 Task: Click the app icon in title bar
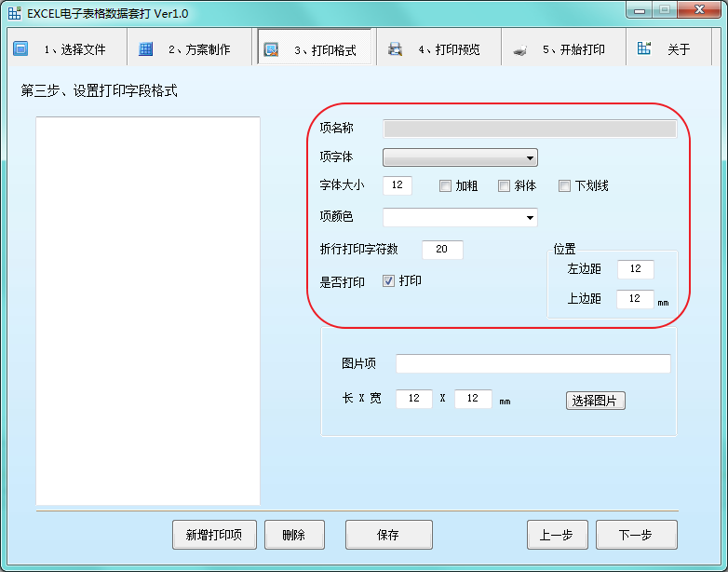click(14, 13)
